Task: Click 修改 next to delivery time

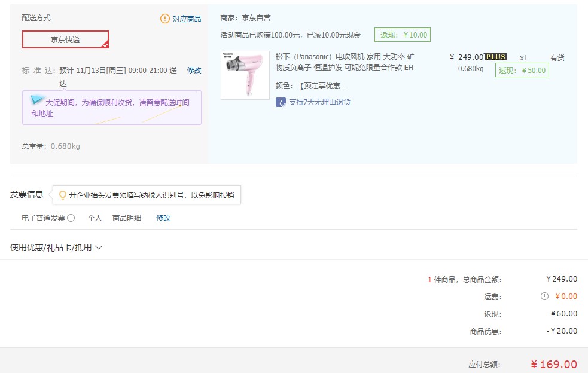Action: click(194, 71)
